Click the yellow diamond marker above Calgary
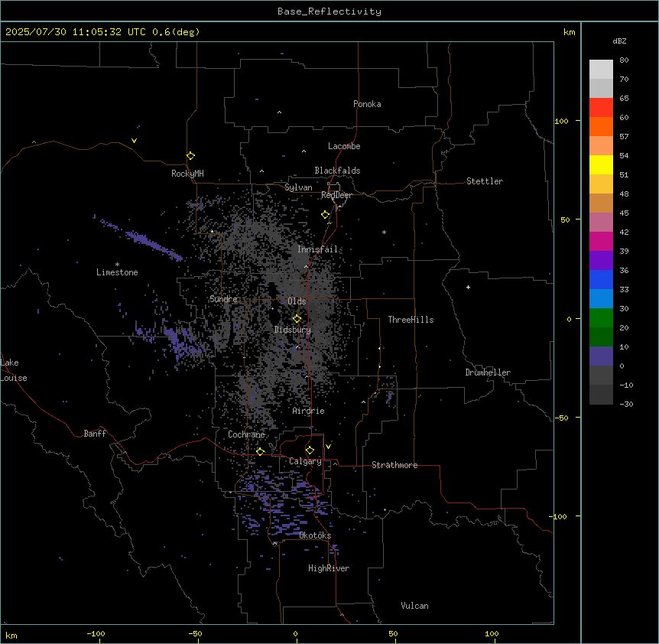This screenshot has width=659, height=644. [x=310, y=450]
